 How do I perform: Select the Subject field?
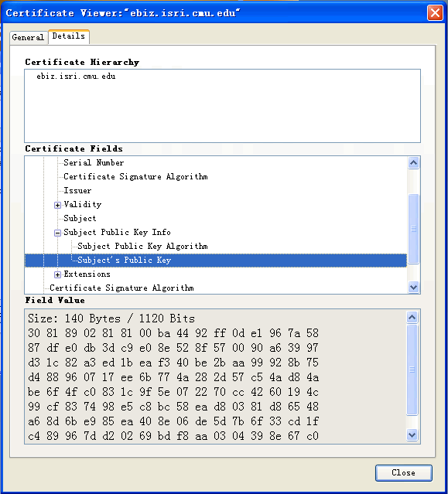[80, 218]
